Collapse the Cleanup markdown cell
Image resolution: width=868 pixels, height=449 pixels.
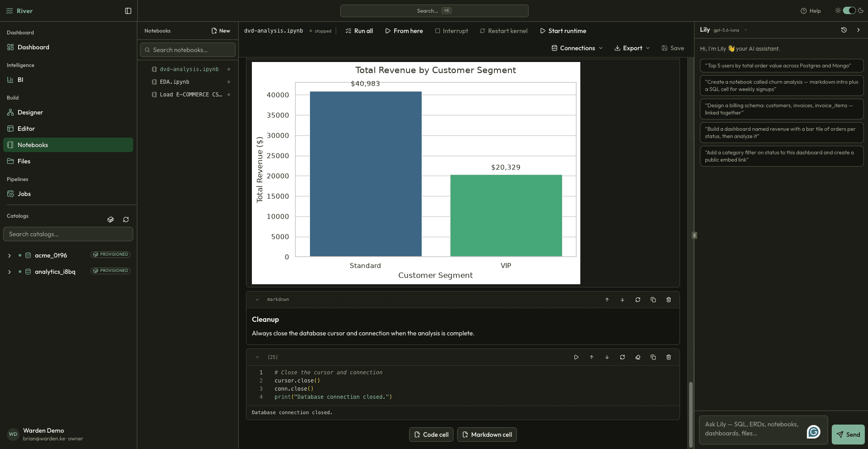click(257, 300)
